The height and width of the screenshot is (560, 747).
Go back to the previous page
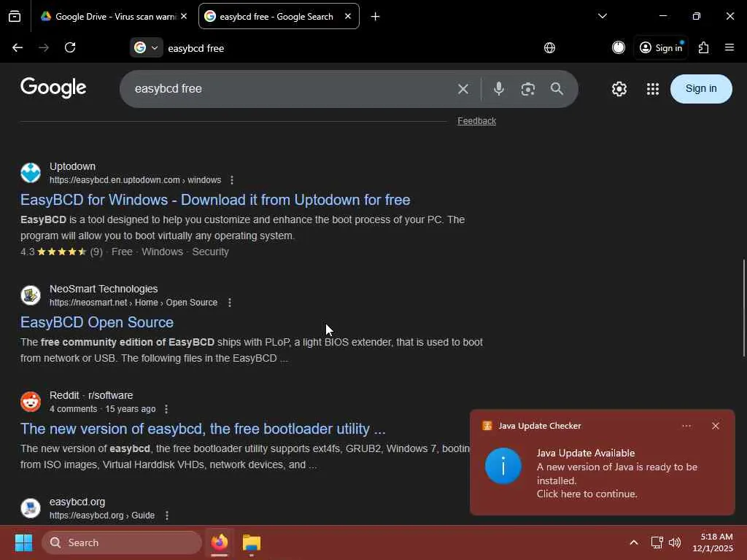point(18,47)
